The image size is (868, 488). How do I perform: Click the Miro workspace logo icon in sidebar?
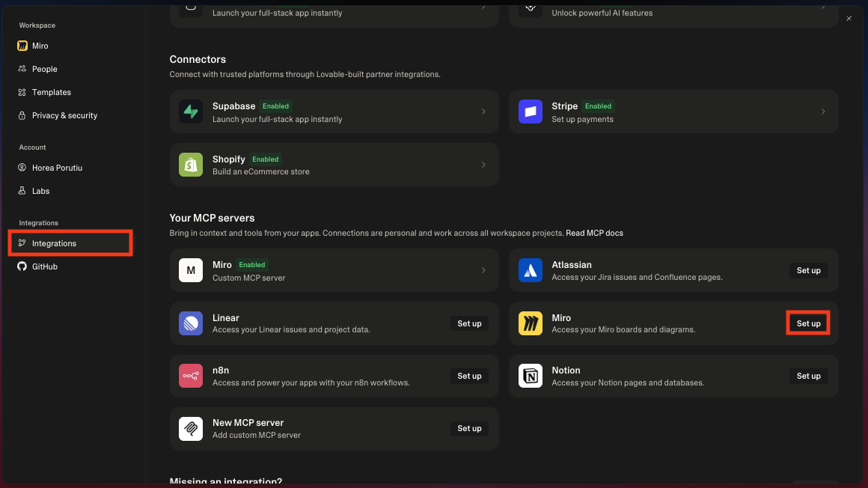click(22, 46)
